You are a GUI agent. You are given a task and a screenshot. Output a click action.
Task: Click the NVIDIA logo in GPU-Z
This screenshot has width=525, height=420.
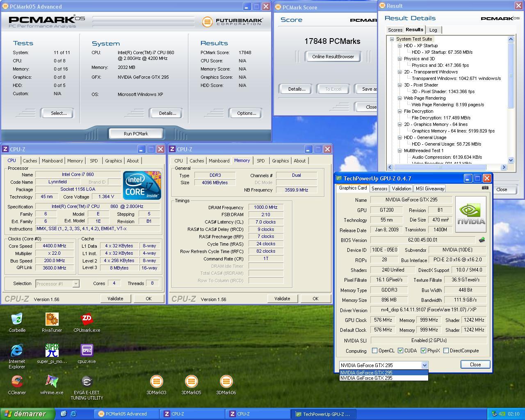pos(471,214)
